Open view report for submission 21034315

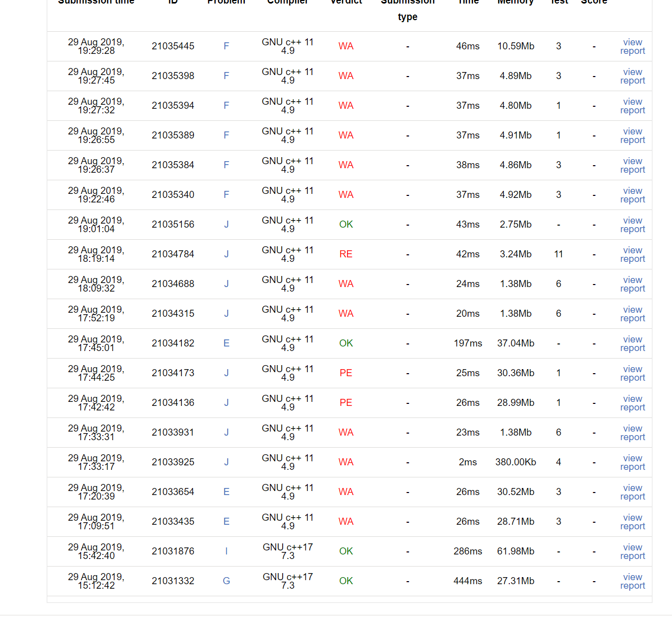[x=632, y=314]
